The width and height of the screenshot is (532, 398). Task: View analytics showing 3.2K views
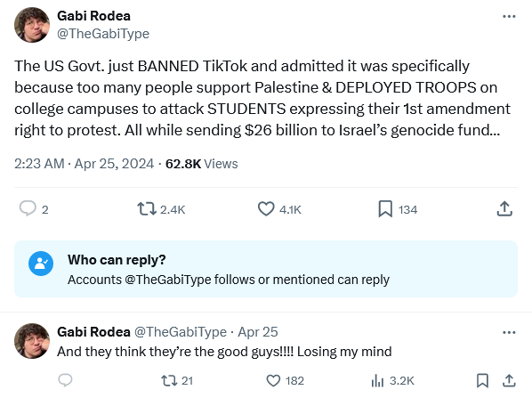click(393, 381)
